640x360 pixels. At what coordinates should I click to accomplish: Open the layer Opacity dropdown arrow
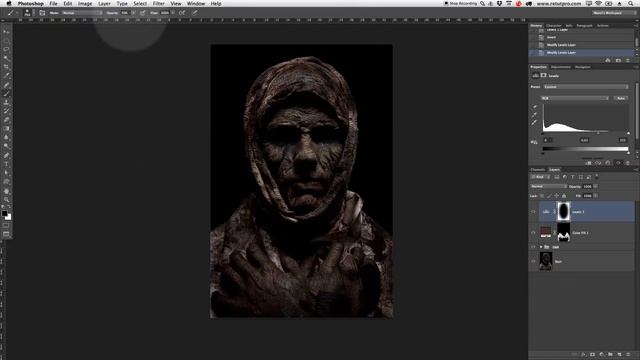(x=596, y=186)
